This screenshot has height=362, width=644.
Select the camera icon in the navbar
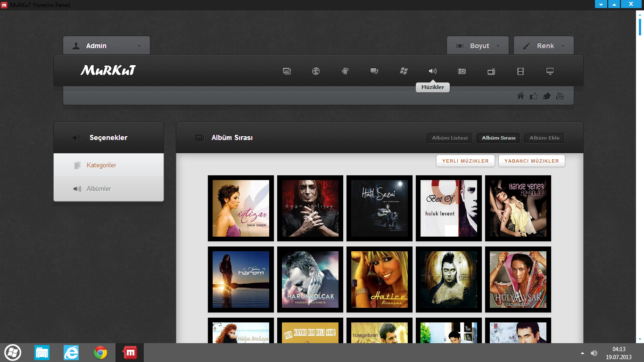(x=462, y=71)
